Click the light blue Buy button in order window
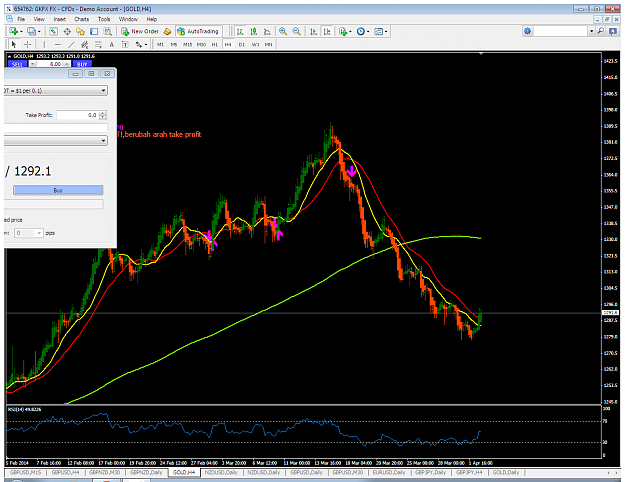Viewport: 625px width, 482px height. click(x=58, y=190)
